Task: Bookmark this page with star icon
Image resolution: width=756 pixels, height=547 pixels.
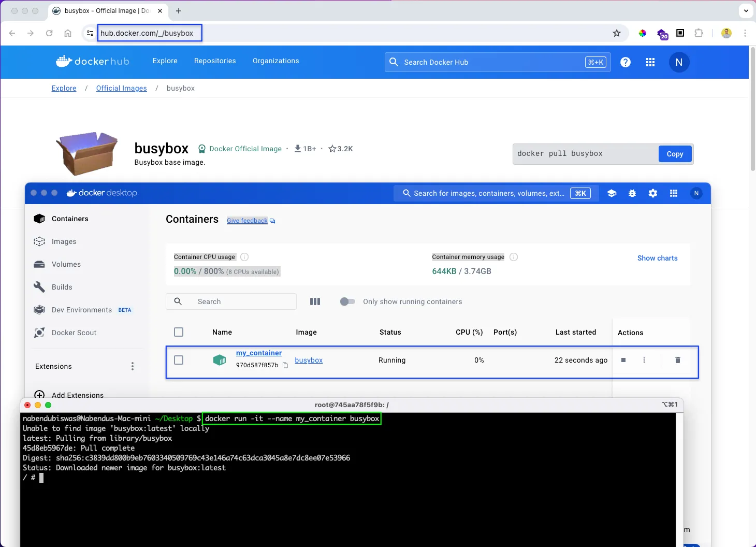Action: (x=616, y=33)
